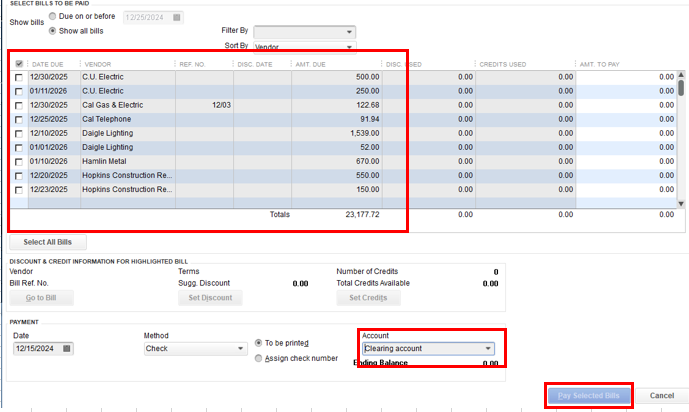Click the bills list scrollbar down arrow
The image size is (689, 412).
(x=681, y=204)
